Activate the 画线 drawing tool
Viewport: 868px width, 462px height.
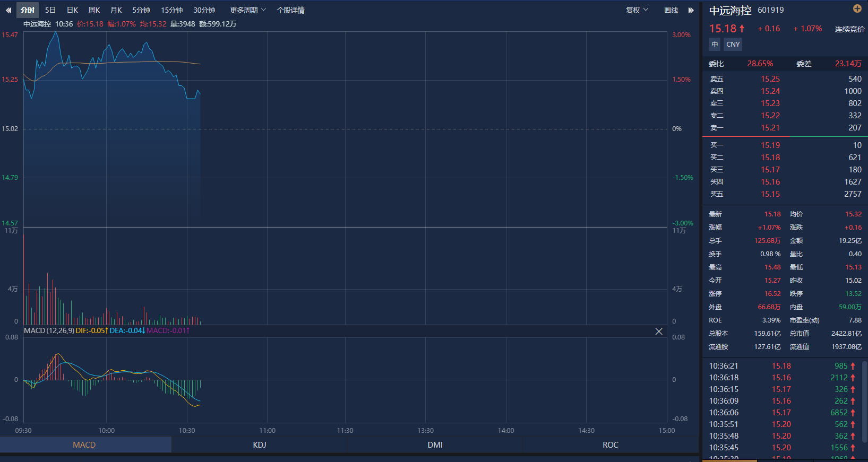671,10
